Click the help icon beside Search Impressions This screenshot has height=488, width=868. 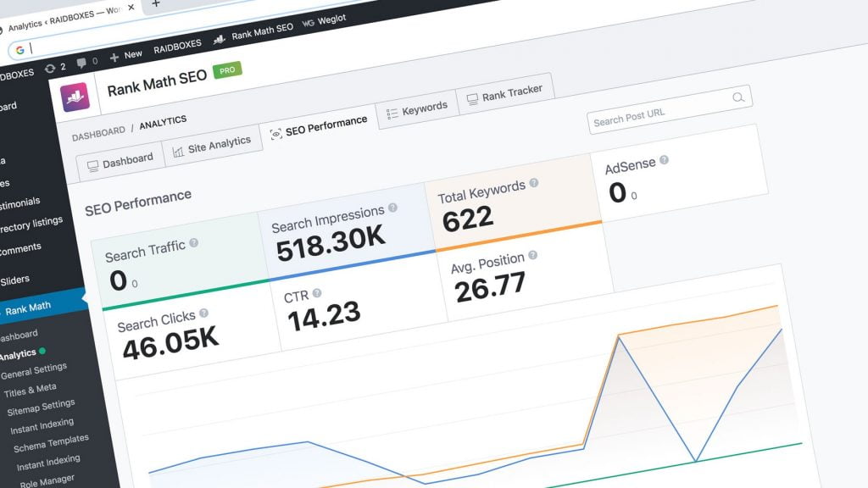392,207
